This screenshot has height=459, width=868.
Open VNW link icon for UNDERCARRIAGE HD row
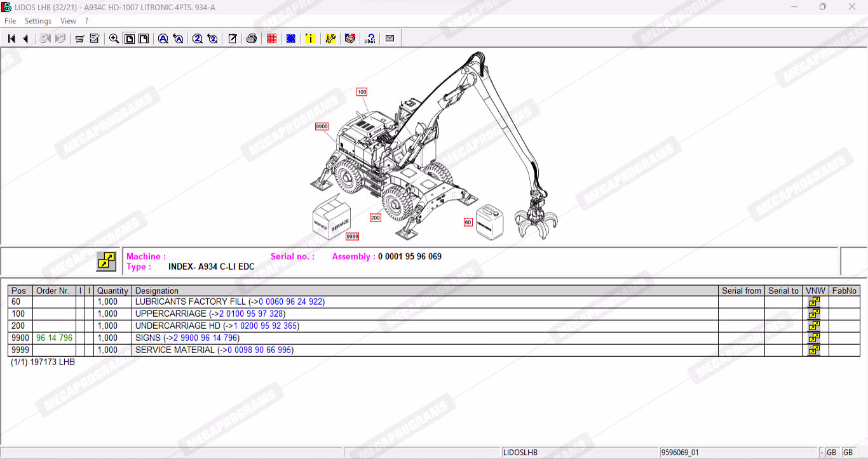point(814,326)
